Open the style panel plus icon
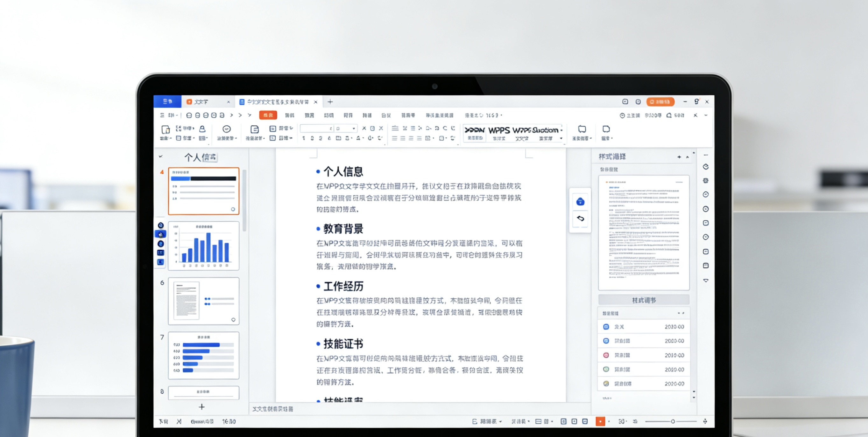The width and height of the screenshot is (868, 437). (x=679, y=156)
